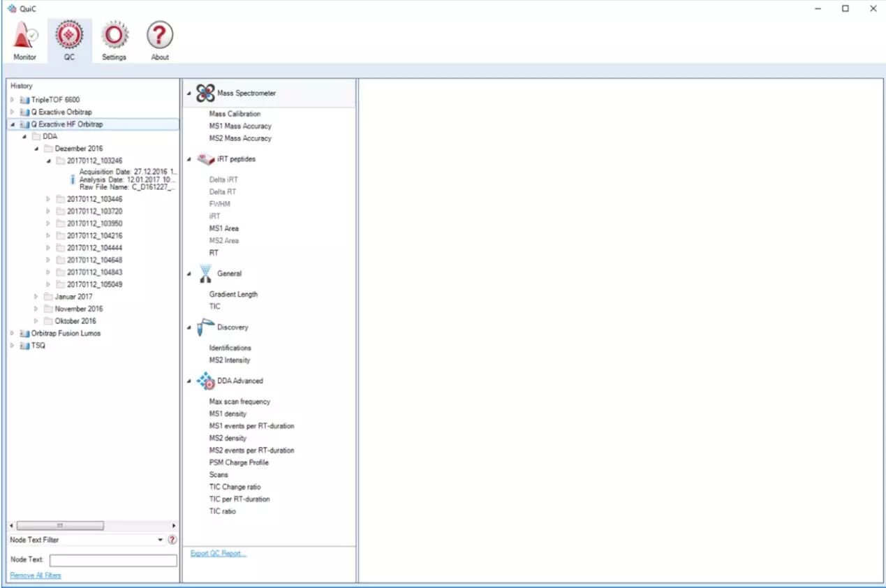Select PSM Charge Profile metric

pyautogui.click(x=239, y=462)
